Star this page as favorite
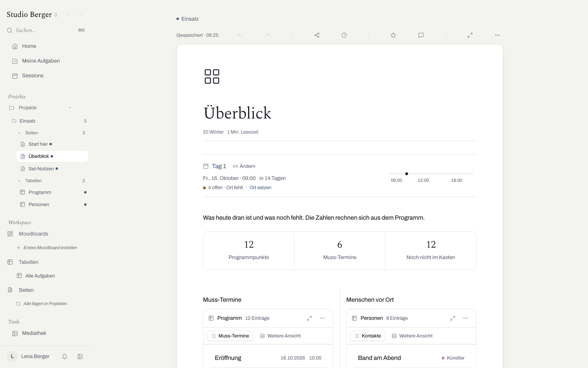This screenshot has width=588, height=368. click(x=393, y=35)
